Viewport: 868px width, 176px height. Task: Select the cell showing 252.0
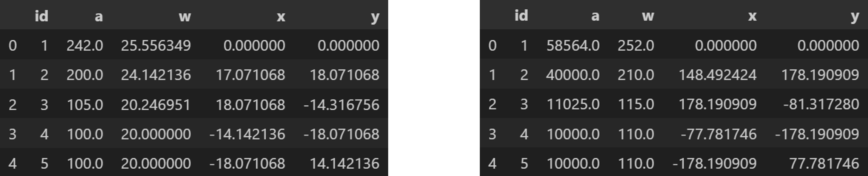pos(636,46)
